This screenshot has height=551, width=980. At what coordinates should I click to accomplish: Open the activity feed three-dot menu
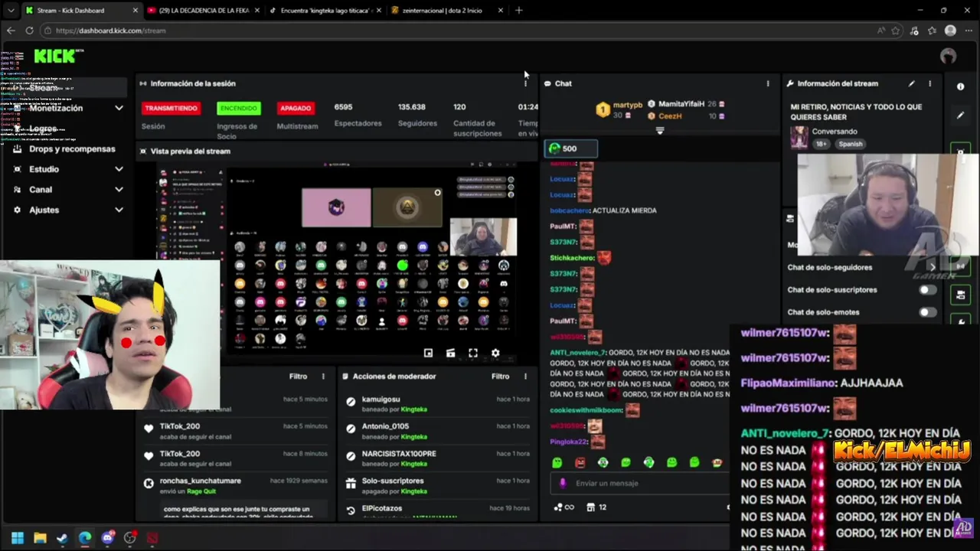click(x=323, y=377)
